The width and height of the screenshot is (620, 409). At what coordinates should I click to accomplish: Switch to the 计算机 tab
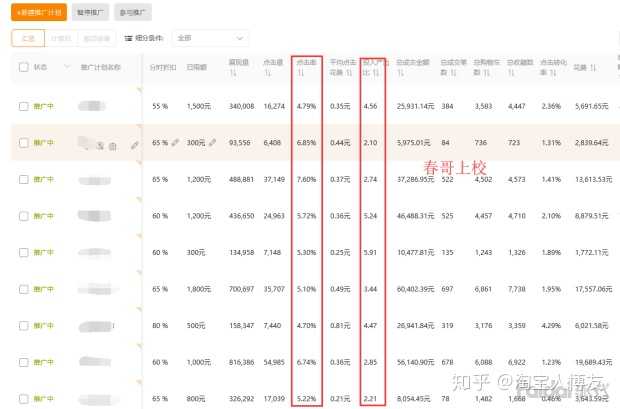(x=61, y=38)
